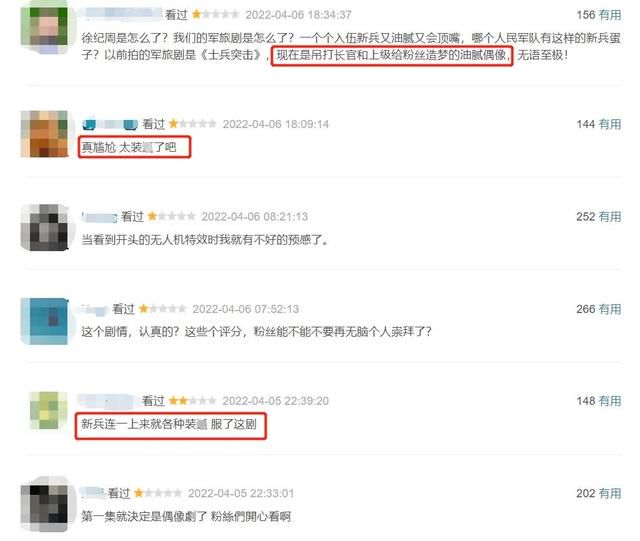
Task: Click the star rating beside 2022-04-06 18:09:14
Action: tap(193, 124)
